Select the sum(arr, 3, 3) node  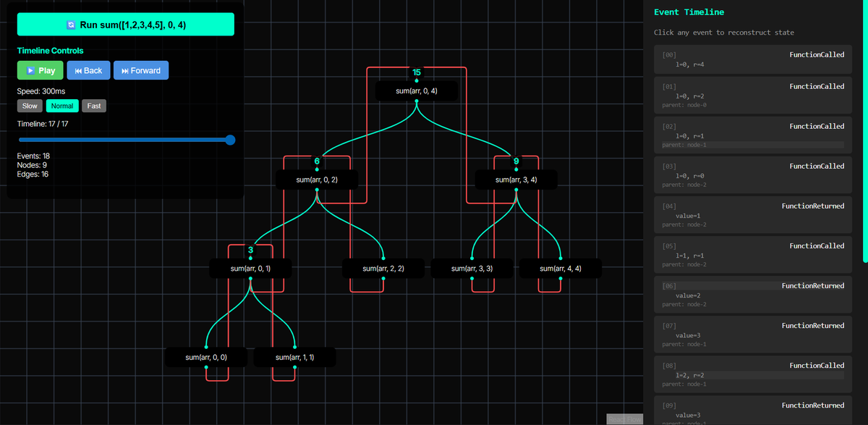point(472,269)
